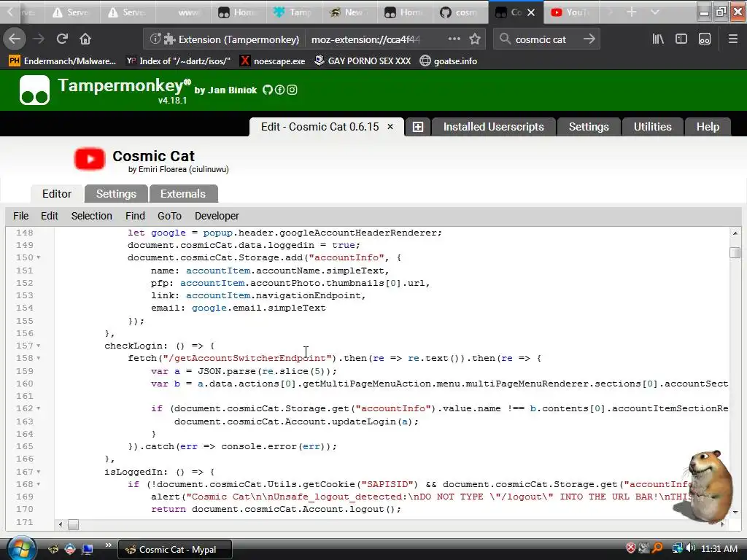Collapse code fold at line 158

click(39, 358)
